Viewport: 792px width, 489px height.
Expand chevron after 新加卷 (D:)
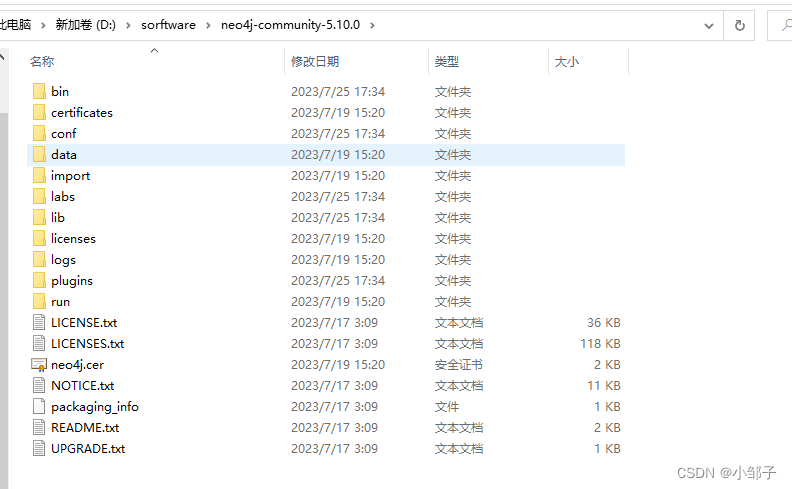128,25
